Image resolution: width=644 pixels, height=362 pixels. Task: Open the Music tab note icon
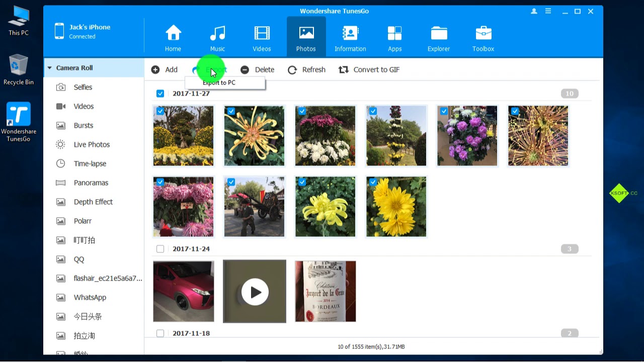tap(217, 33)
